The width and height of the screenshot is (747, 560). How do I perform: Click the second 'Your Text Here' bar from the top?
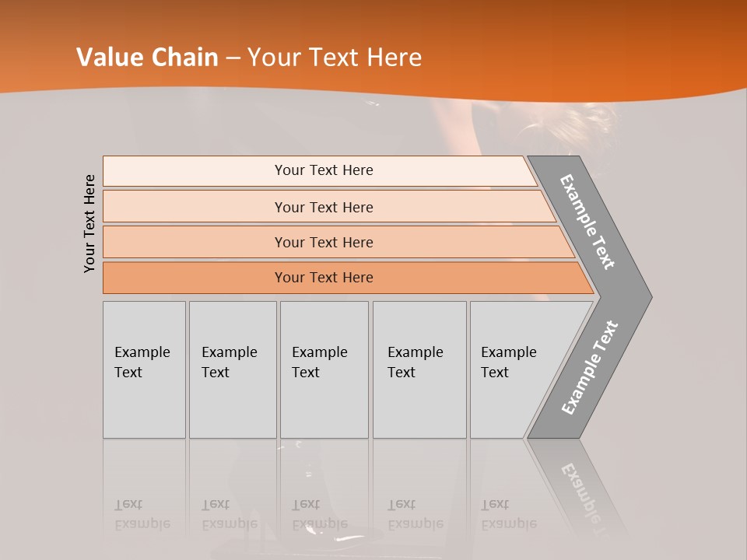(x=323, y=207)
